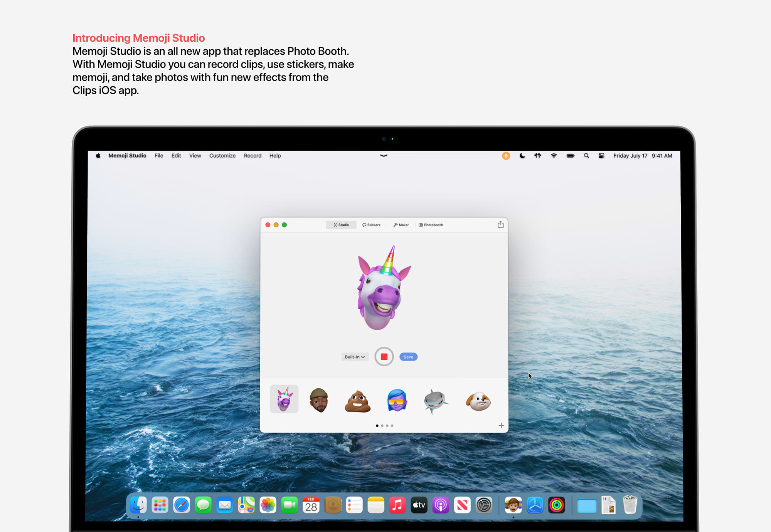Toggle Do Not Disturb moon icon
This screenshot has width=771, height=532.
(x=522, y=156)
